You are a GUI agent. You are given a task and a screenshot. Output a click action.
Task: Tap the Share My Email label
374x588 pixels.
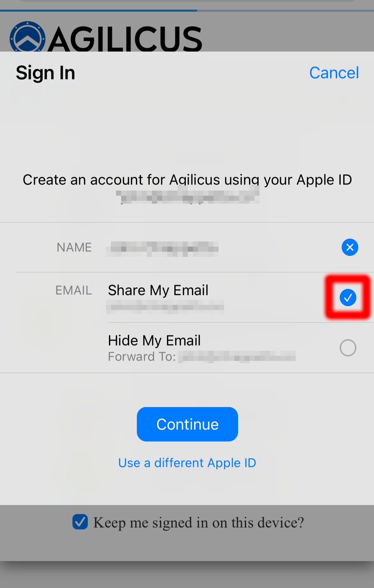pyautogui.click(x=158, y=290)
